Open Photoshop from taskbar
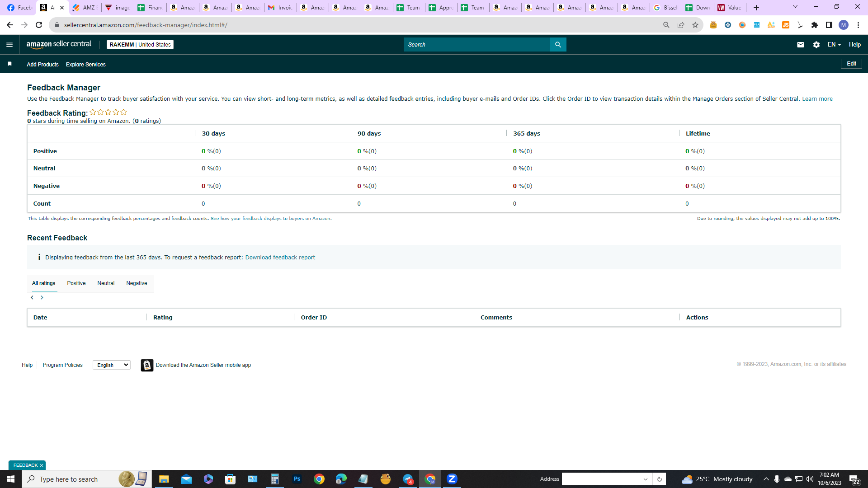Screen dimensions: 868x488 coord(297,479)
